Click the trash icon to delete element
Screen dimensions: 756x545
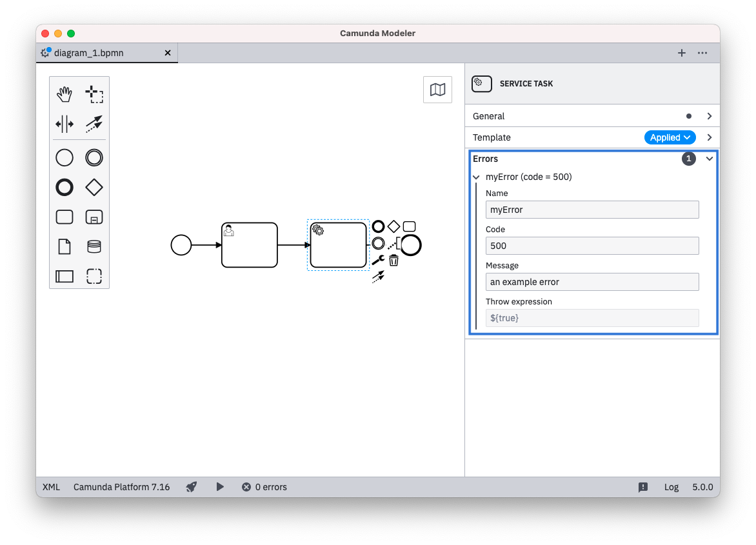[393, 261]
